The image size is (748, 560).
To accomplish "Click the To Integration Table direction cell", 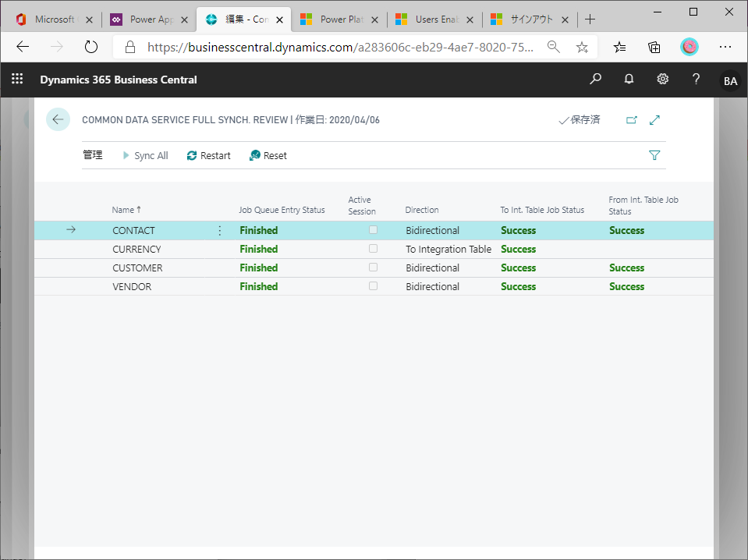I will (x=448, y=249).
